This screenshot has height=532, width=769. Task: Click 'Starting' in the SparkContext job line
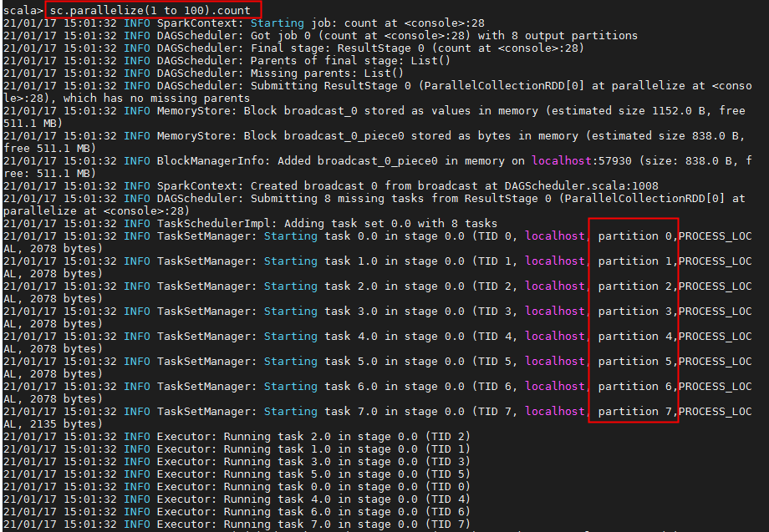click(278, 23)
